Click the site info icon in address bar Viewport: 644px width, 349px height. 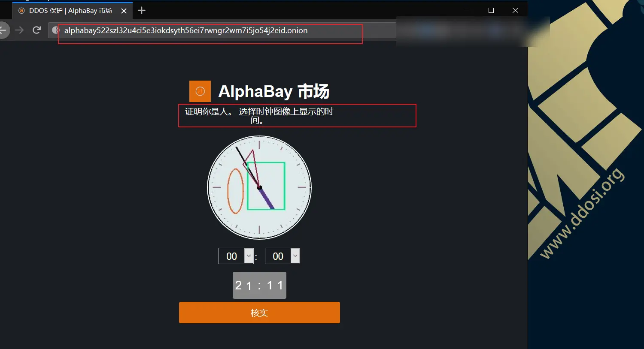pos(55,30)
